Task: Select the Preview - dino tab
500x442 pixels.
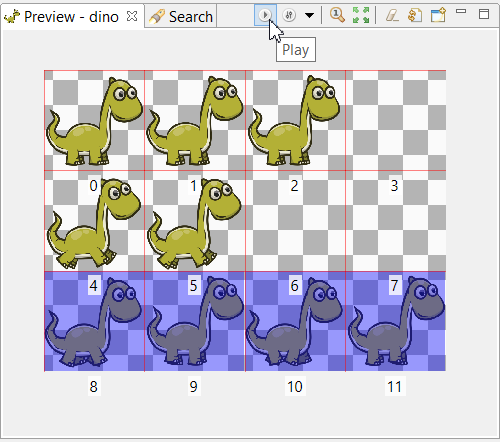Action: [61, 16]
